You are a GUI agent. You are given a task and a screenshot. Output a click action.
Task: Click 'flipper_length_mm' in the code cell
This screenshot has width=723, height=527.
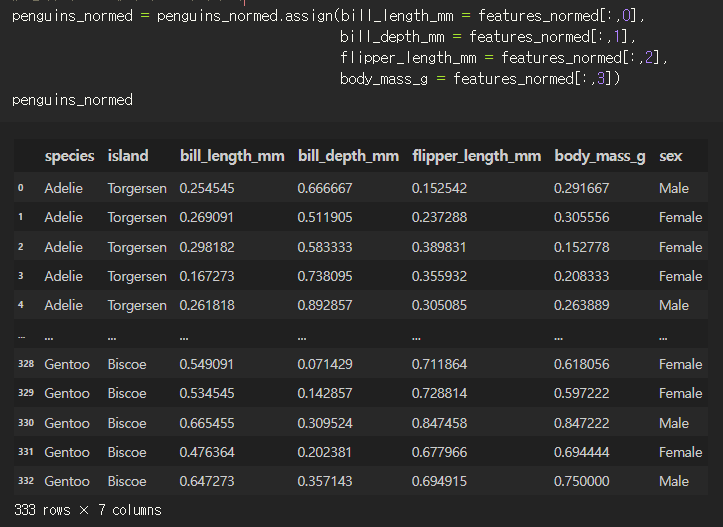coord(408,58)
